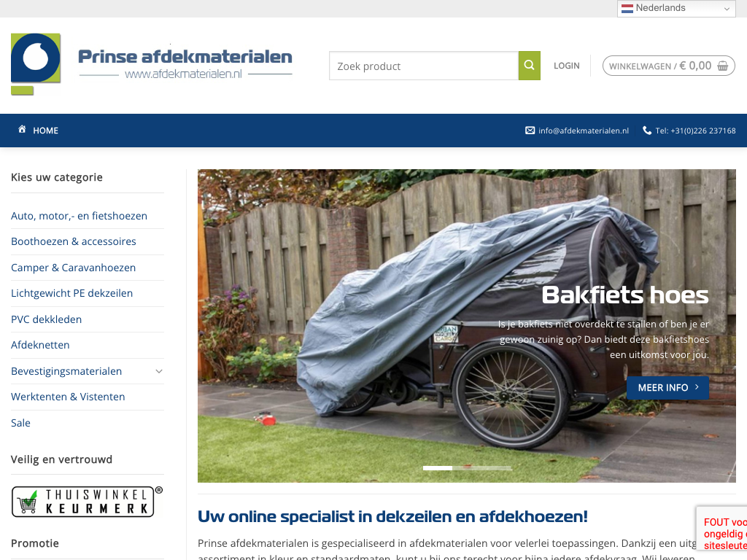The image size is (747, 560).
Task: Click the Bakfiets hoes banner heading
Action: point(625,295)
